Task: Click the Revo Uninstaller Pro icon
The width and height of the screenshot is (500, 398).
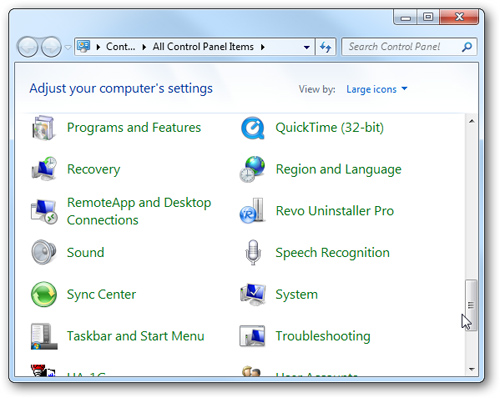Action: click(x=252, y=211)
